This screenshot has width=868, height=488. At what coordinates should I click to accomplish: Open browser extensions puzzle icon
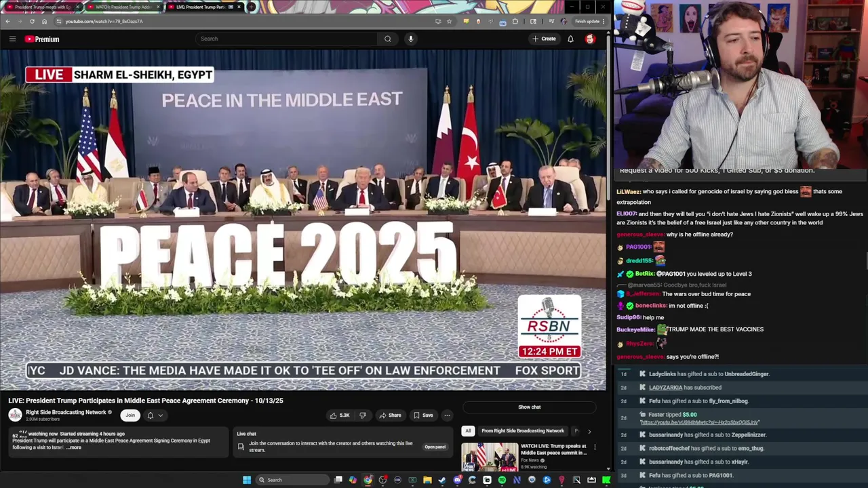pyautogui.click(x=515, y=21)
